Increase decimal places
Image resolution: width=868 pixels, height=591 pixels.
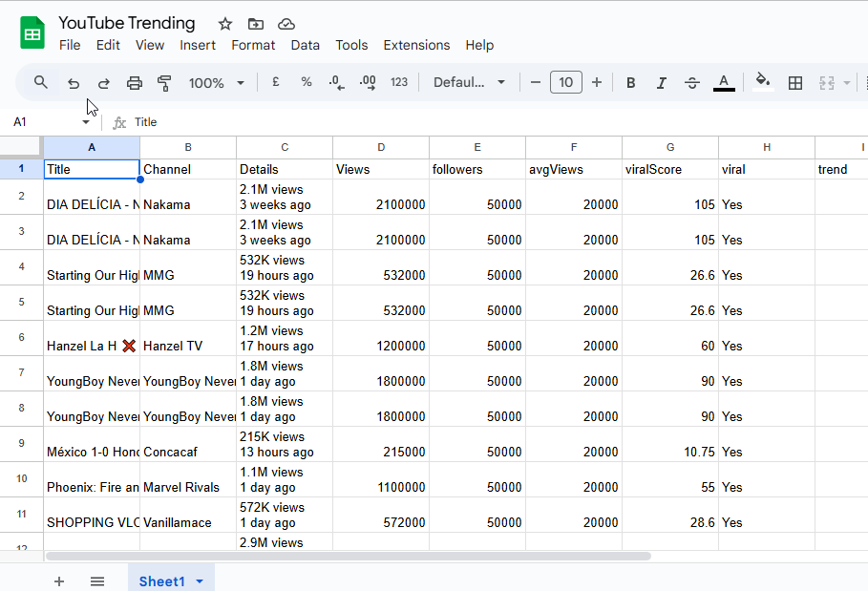(368, 83)
